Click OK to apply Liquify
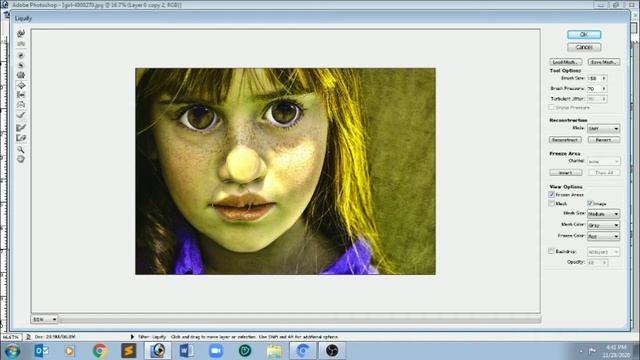Screen dimensions: 640x360 tap(584, 35)
